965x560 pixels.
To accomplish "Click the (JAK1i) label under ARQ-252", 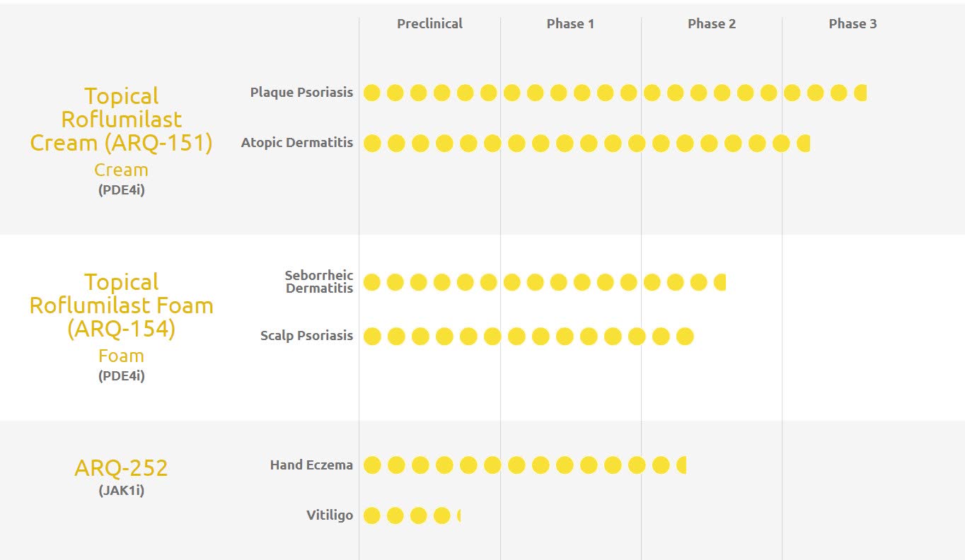I will (x=121, y=490).
